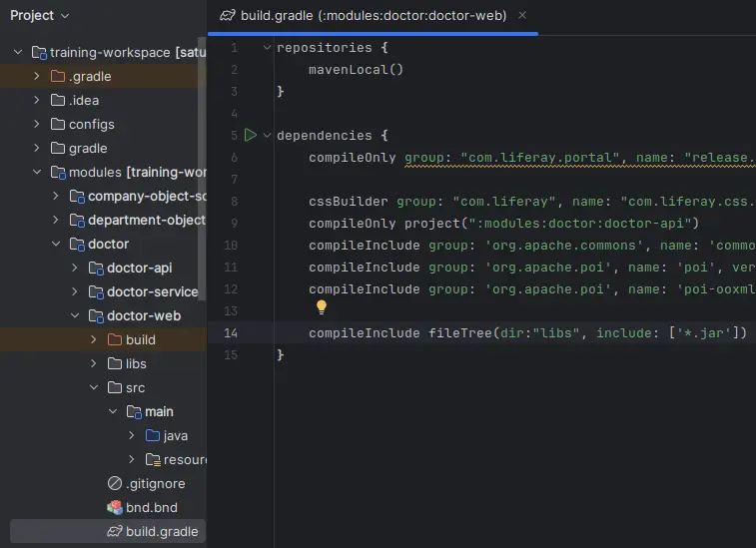Viewport: 756px width, 548px height.
Task: Select the configs folder icon
Action: click(58, 124)
